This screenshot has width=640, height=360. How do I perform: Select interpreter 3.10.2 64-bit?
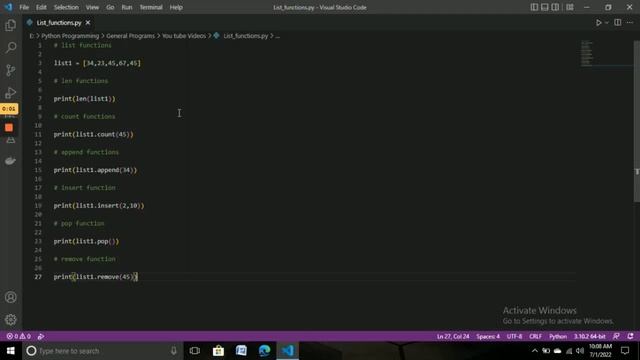click(589, 336)
